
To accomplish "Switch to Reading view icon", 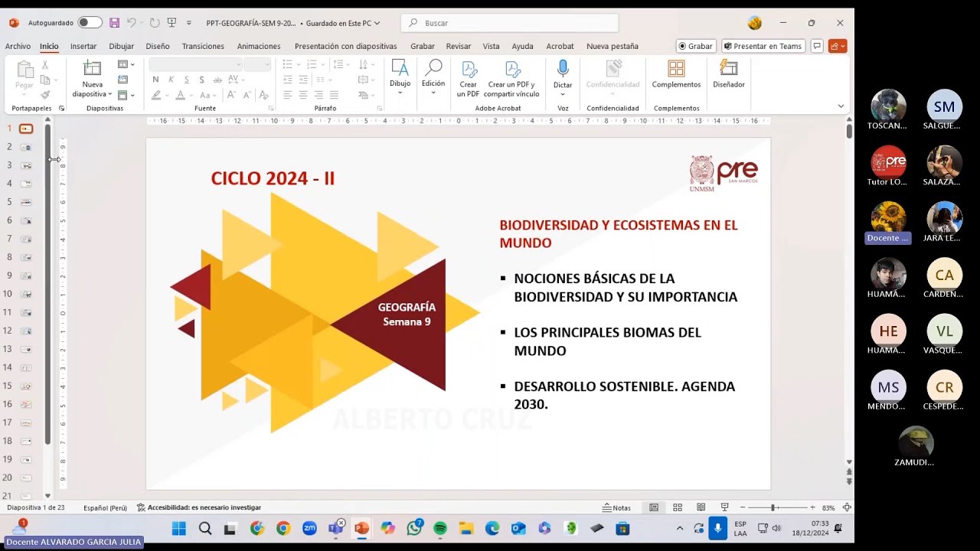I will [701, 507].
